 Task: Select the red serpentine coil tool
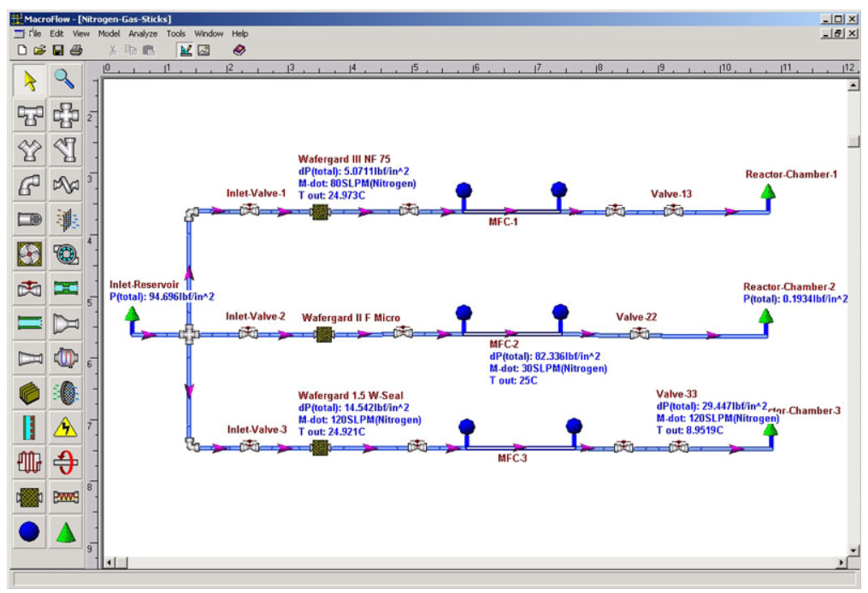click(x=30, y=462)
